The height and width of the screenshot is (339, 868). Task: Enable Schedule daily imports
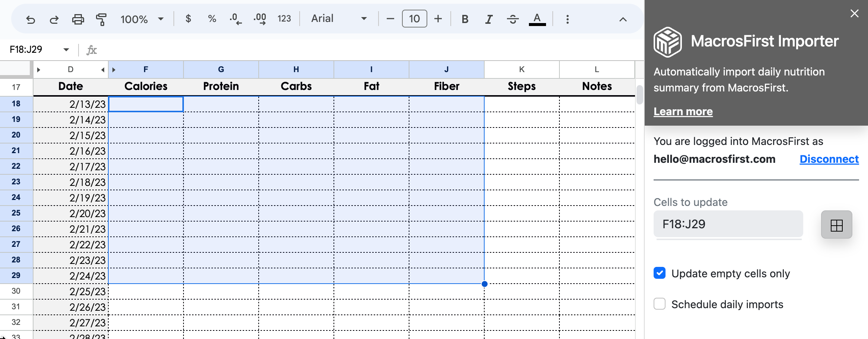pos(659,304)
